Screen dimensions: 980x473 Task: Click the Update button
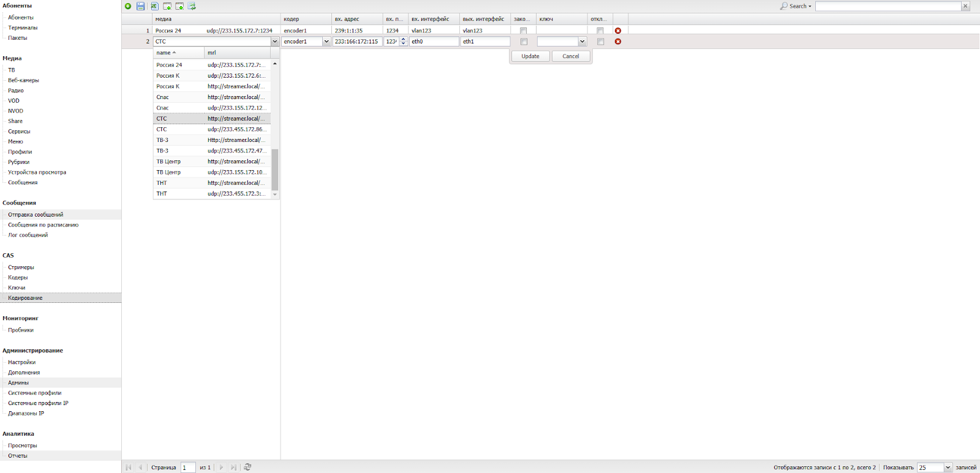point(530,56)
